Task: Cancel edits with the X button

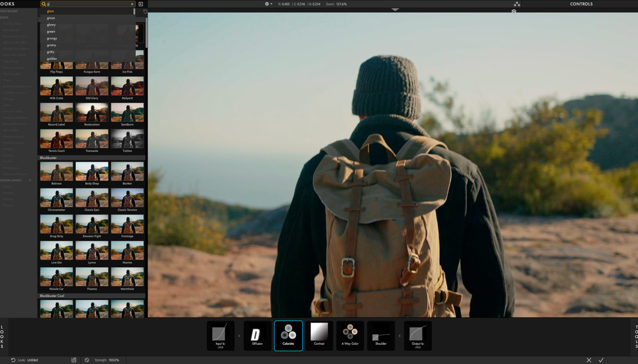Action: coord(589,360)
